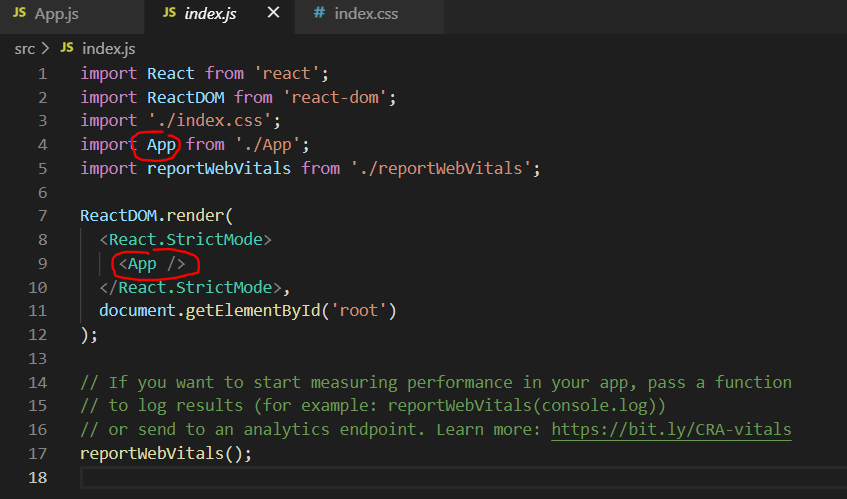This screenshot has height=499, width=847.
Task: Click the ReactDOM identifier on line 2
Action: 186,97
